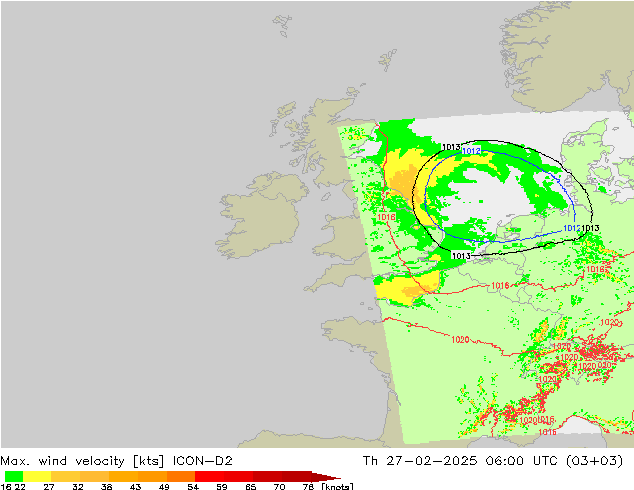
Task: Click the legend value "43"
Action: [x=135, y=486]
